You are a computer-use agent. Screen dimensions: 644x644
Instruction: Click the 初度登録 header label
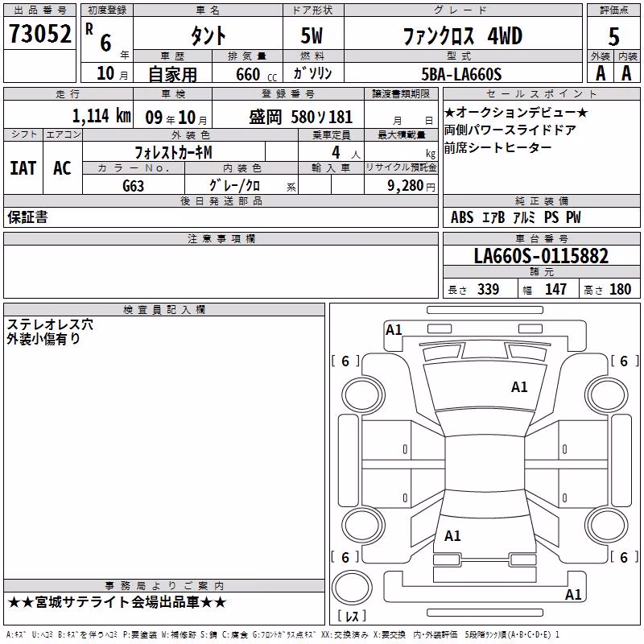click(107, 10)
